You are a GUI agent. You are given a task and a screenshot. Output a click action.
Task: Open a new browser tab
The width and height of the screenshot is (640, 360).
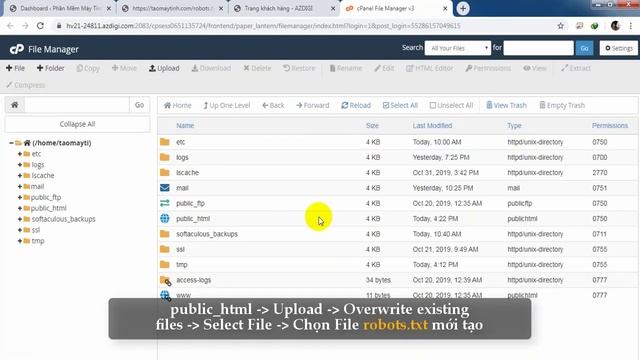click(x=463, y=8)
